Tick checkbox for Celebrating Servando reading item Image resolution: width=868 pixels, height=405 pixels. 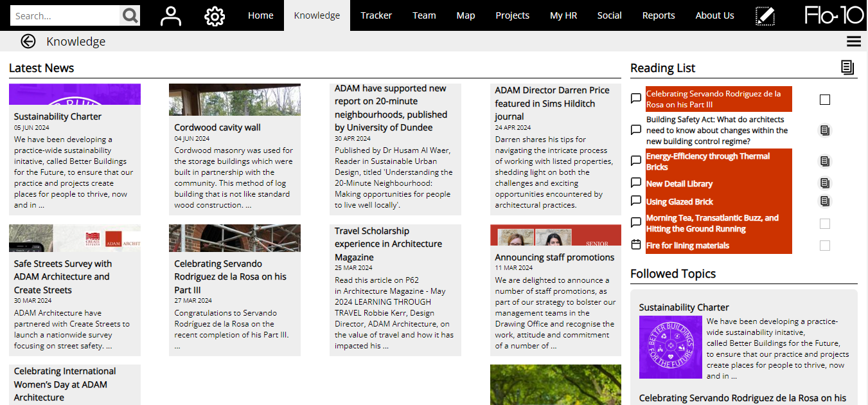click(x=825, y=100)
